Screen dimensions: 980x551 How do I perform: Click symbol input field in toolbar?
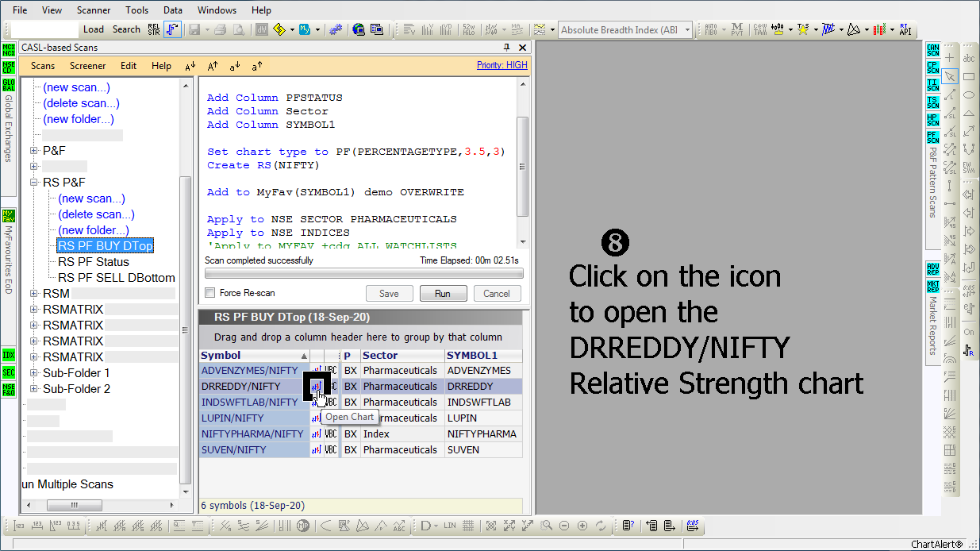pyautogui.click(x=44, y=30)
